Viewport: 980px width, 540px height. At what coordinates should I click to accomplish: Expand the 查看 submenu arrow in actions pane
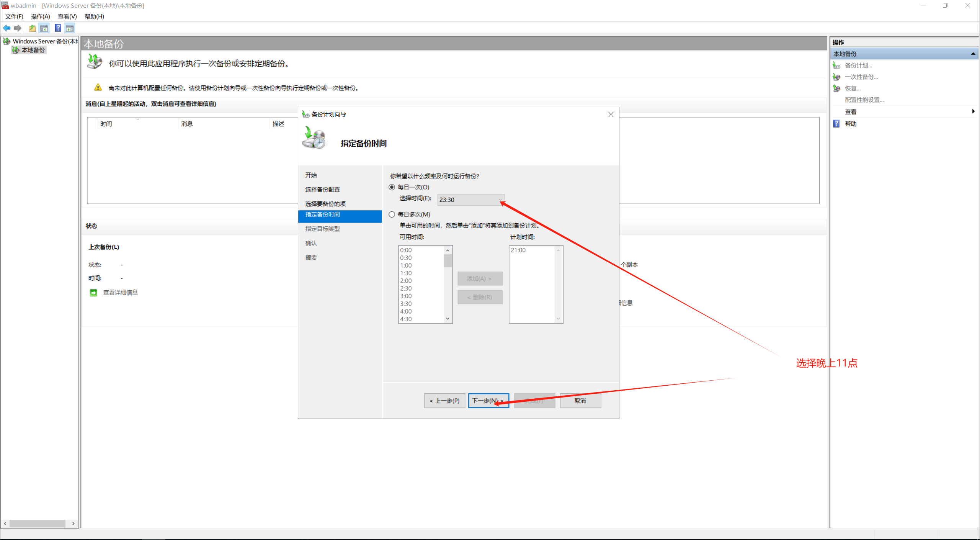click(x=973, y=111)
